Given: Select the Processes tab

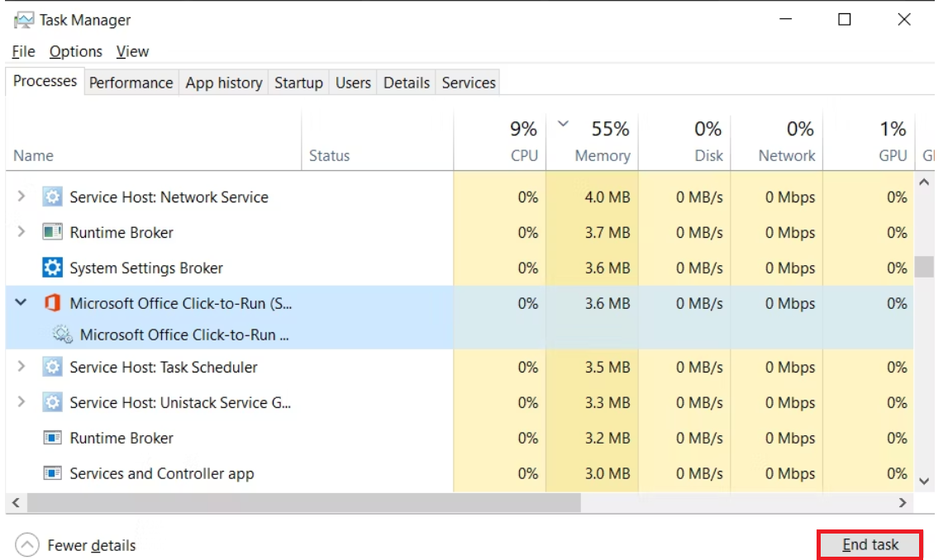Looking at the screenshot, I should pos(45,81).
